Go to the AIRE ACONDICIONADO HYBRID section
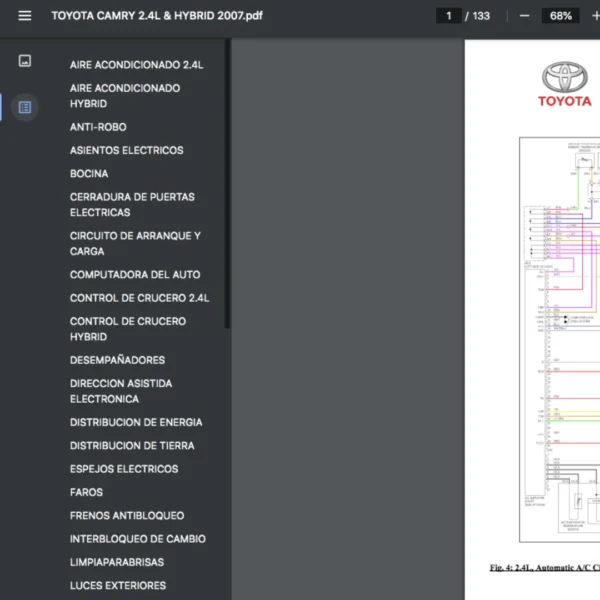 125,96
